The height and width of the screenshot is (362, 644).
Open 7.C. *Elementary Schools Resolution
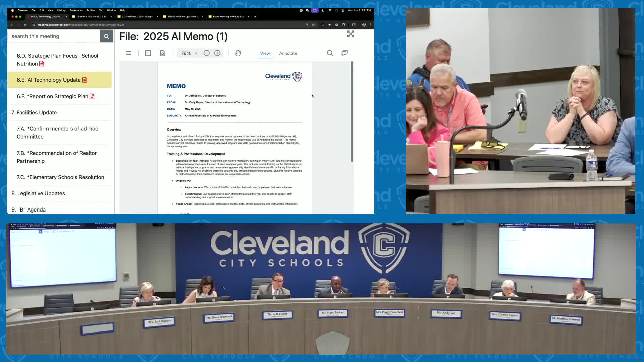point(60,177)
